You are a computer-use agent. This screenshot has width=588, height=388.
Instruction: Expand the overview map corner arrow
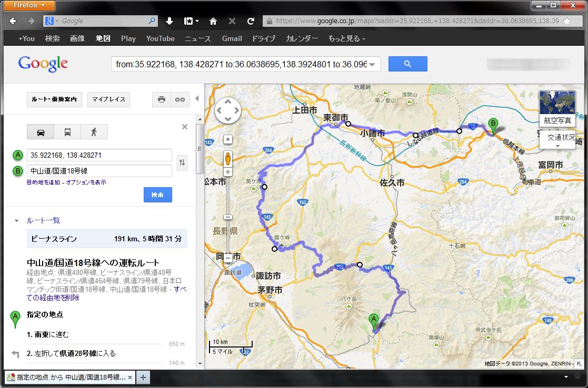pyautogui.click(x=580, y=363)
